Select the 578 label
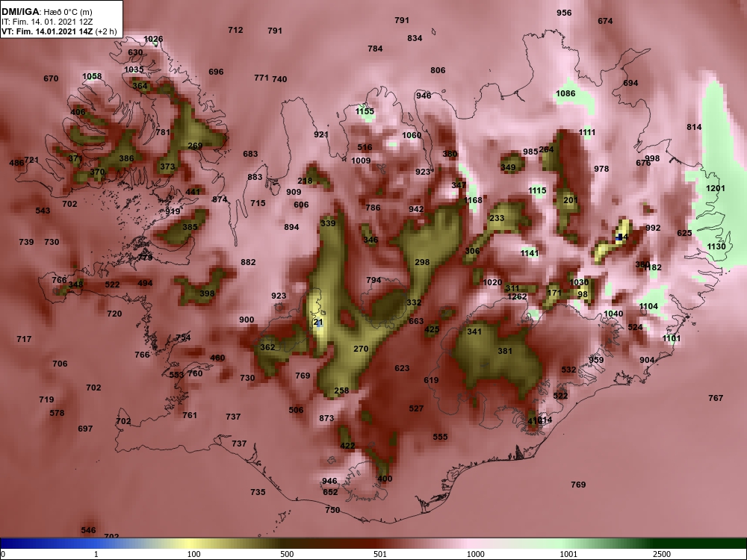Screen dimensions: 747x560 (x=57, y=413)
